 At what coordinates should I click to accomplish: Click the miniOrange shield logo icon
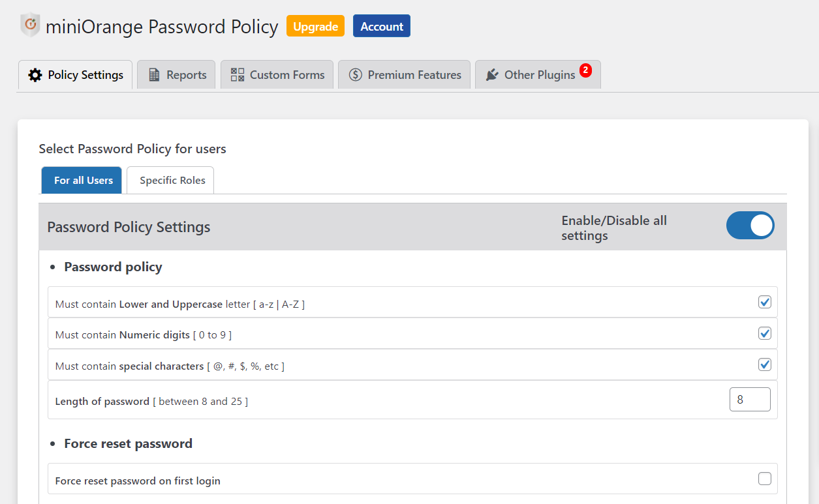point(30,25)
